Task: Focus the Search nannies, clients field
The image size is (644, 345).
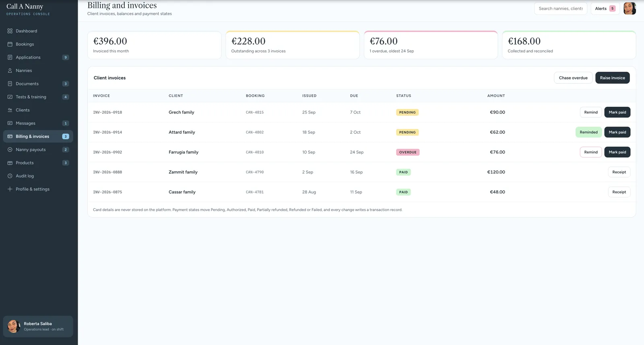Action: tap(561, 8)
